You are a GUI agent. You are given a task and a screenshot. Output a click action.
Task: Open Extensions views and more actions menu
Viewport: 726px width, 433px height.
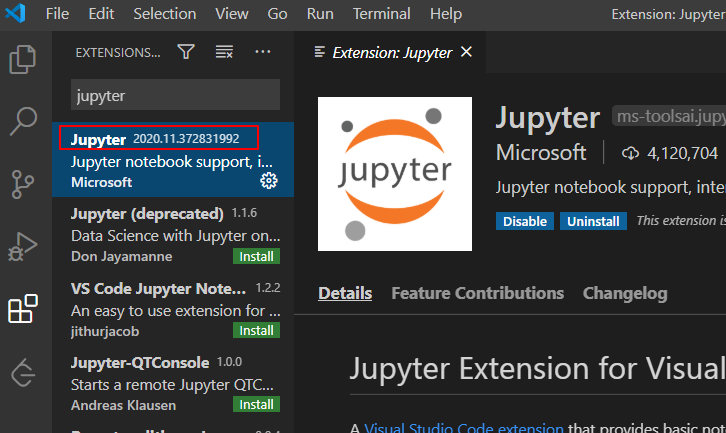coord(263,52)
